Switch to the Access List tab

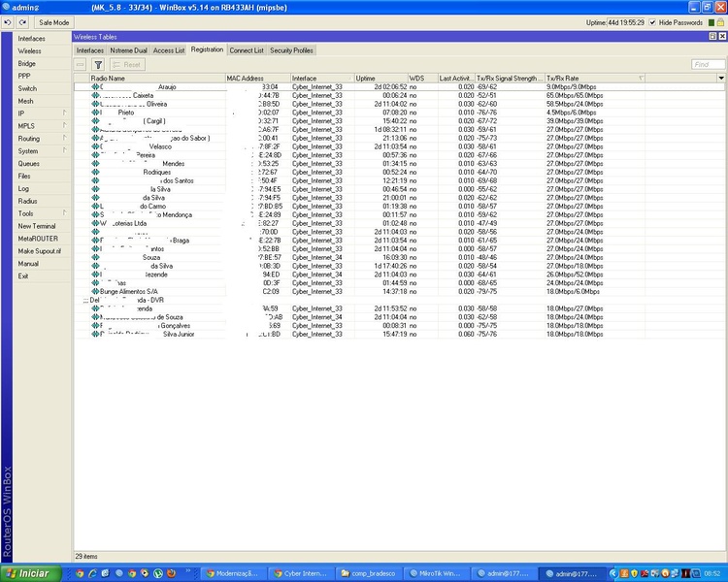(169, 50)
